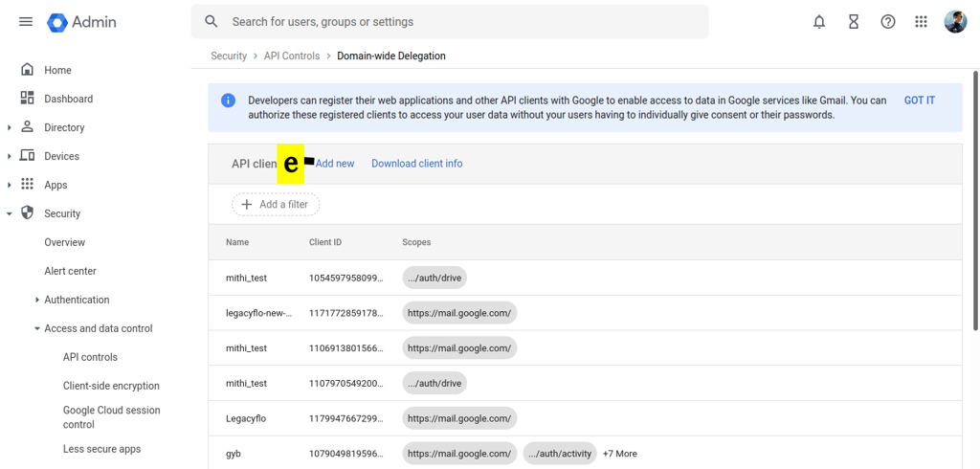Expand the Authentication submenu

[37, 300]
